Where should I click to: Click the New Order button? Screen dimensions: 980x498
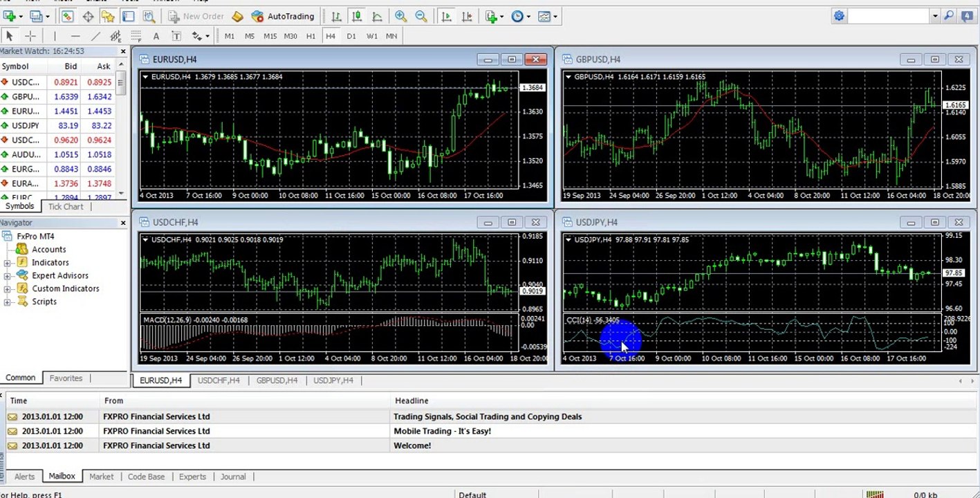point(196,16)
